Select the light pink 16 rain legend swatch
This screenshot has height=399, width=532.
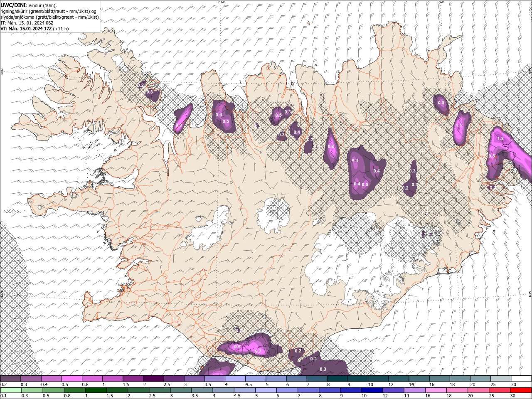point(436,390)
